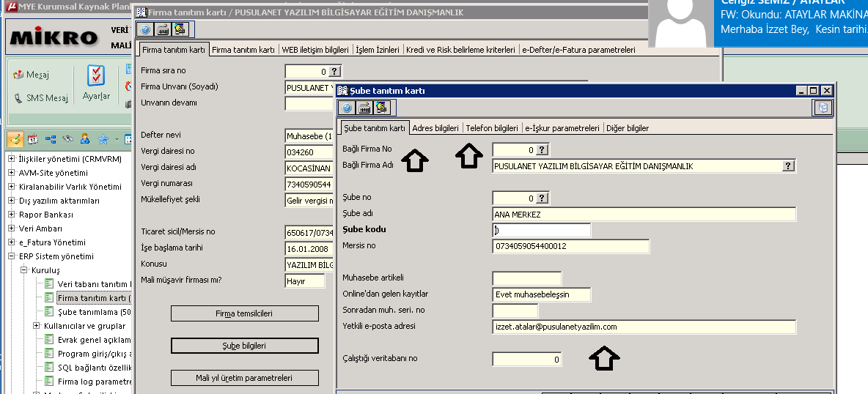Open e-Defter/e-Fatura parametreleri tab
This screenshot has width=868, height=394.
pyautogui.click(x=578, y=50)
